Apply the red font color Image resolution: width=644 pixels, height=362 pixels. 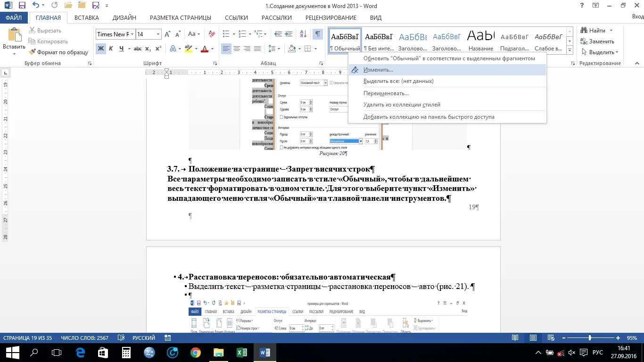click(205, 49)
